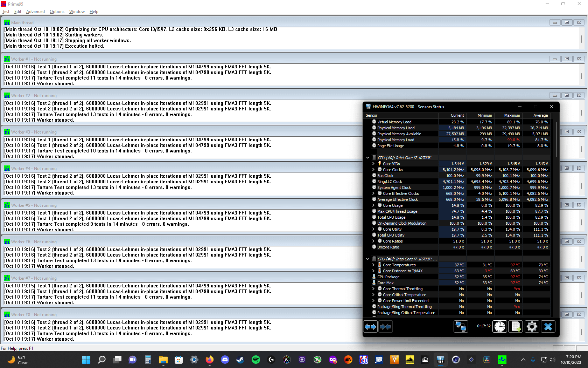Expand the Core Clocks row
Viewport: 588px width, 368px height.
pyautogui.click(x=373, y=170)
